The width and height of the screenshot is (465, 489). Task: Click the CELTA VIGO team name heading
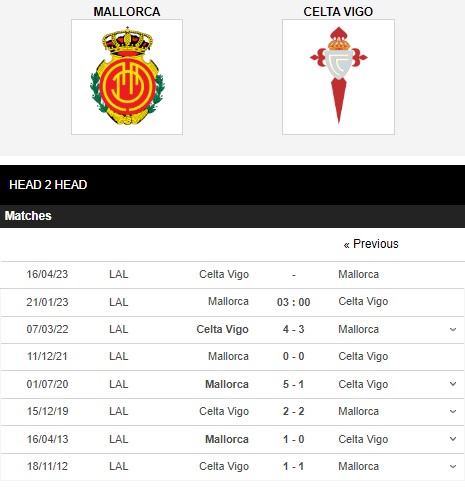(x=338, y=12)
